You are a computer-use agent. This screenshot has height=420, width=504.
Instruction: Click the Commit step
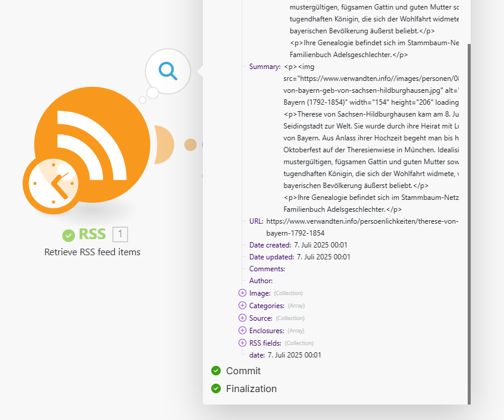click(x=243, y=371)
